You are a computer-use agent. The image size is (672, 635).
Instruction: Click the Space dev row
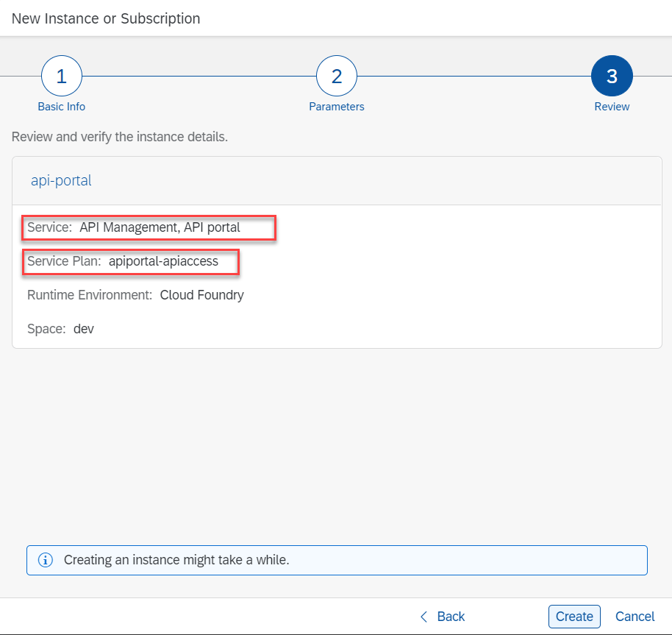coord(60,329)
